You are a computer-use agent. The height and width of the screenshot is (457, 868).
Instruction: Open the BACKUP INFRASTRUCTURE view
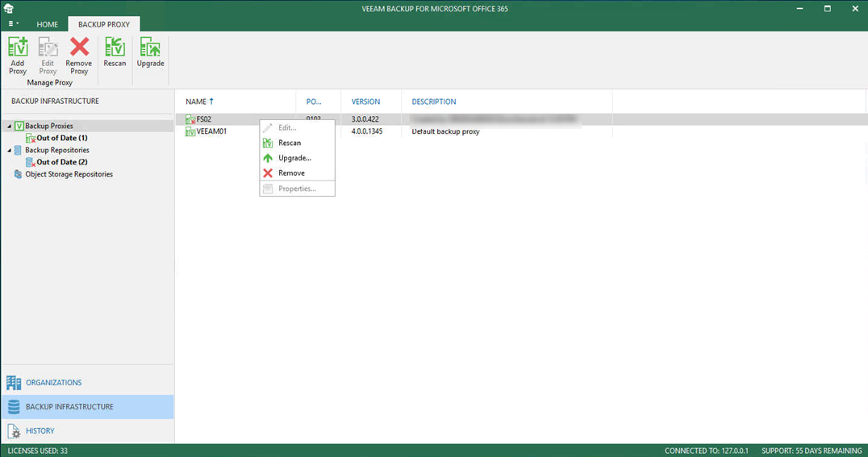(87, 407)
